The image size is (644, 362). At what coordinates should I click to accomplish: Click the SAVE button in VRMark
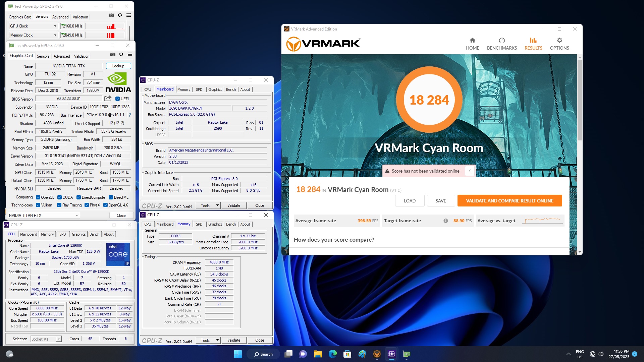pos(441,201)
